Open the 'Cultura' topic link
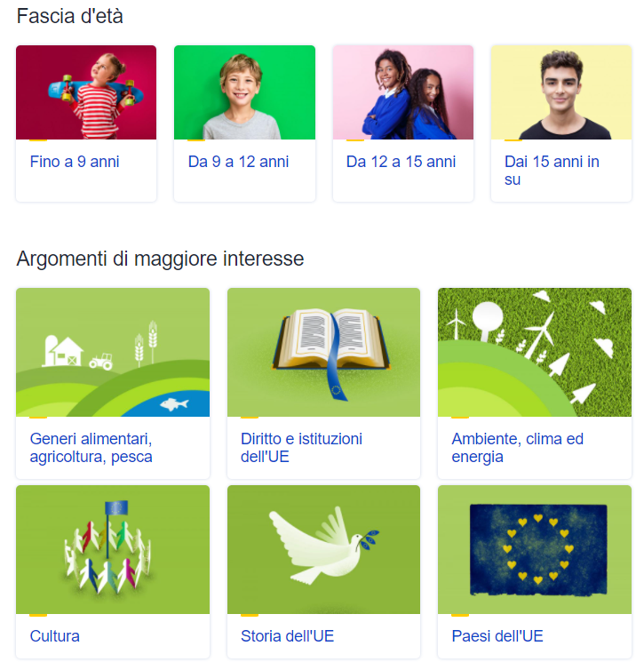The height and width of the screenshot is (670, 644). tap(55, 636)
